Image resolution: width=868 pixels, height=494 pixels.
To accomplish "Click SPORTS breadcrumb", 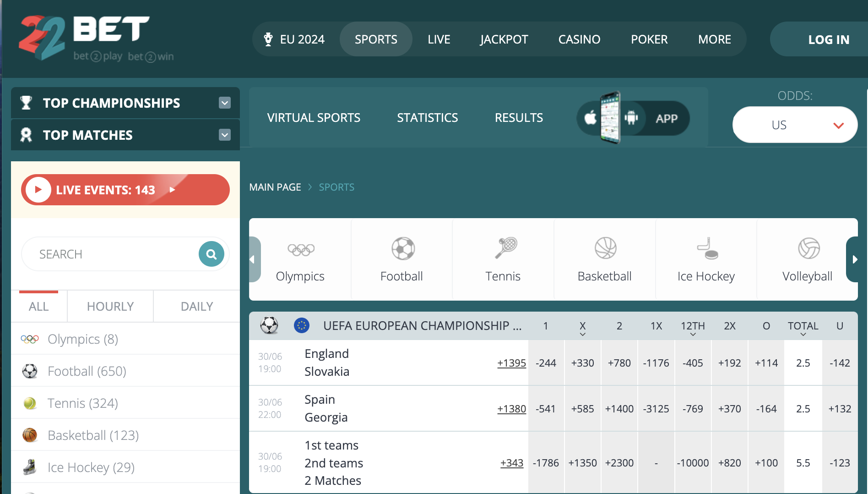I will [336, 187].
